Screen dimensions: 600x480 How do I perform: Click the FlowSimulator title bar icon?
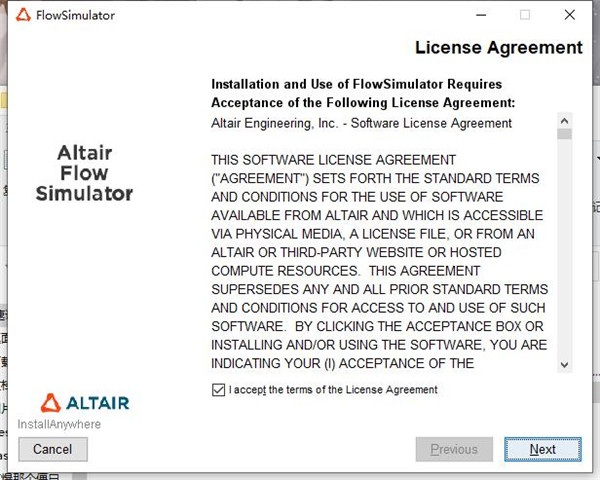(x=23, y=15)
